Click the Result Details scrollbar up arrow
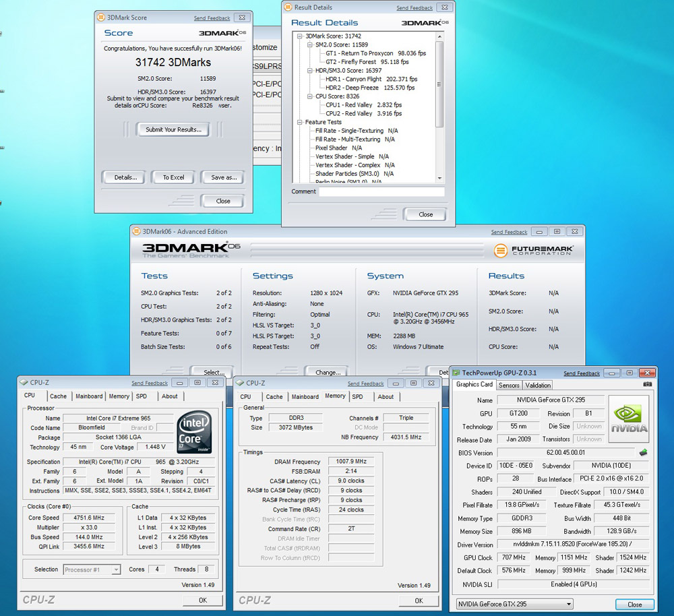 click(x=439, y=36)
